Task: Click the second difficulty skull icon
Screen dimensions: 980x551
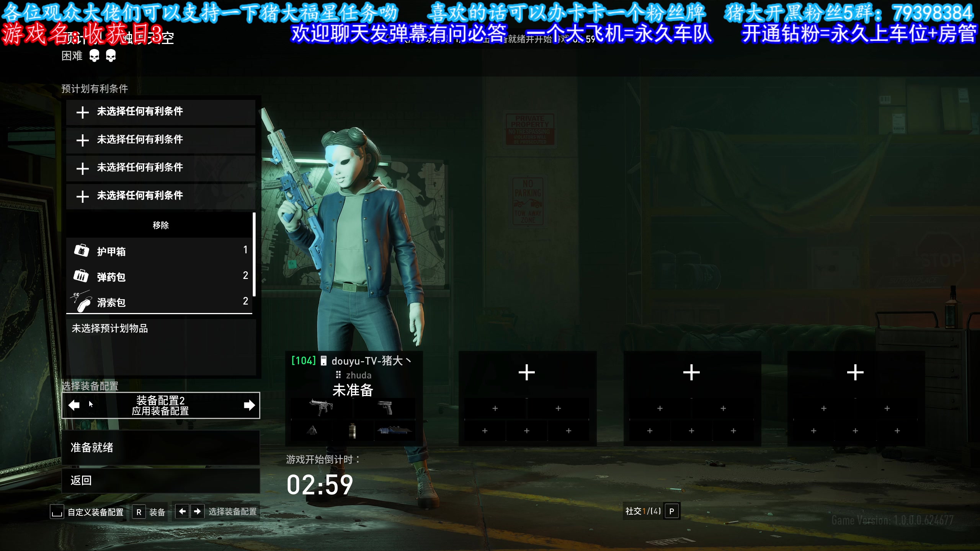Action: point(111,56)
